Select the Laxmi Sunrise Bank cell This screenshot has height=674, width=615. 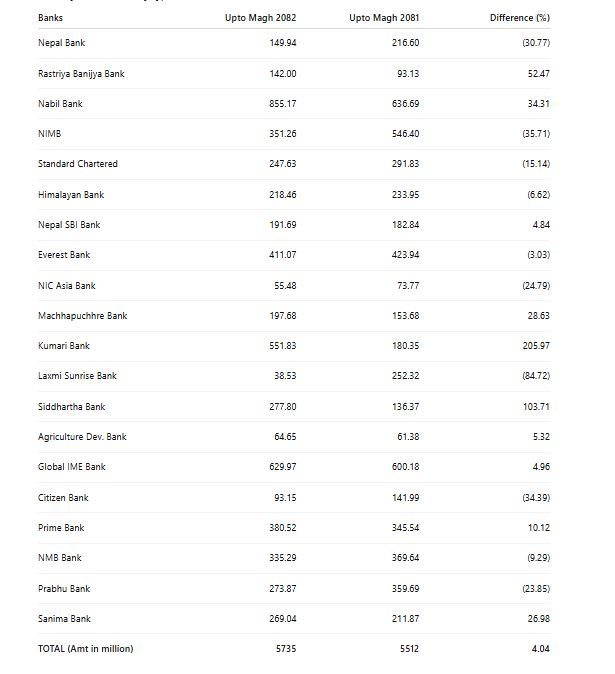coord(77,376)
